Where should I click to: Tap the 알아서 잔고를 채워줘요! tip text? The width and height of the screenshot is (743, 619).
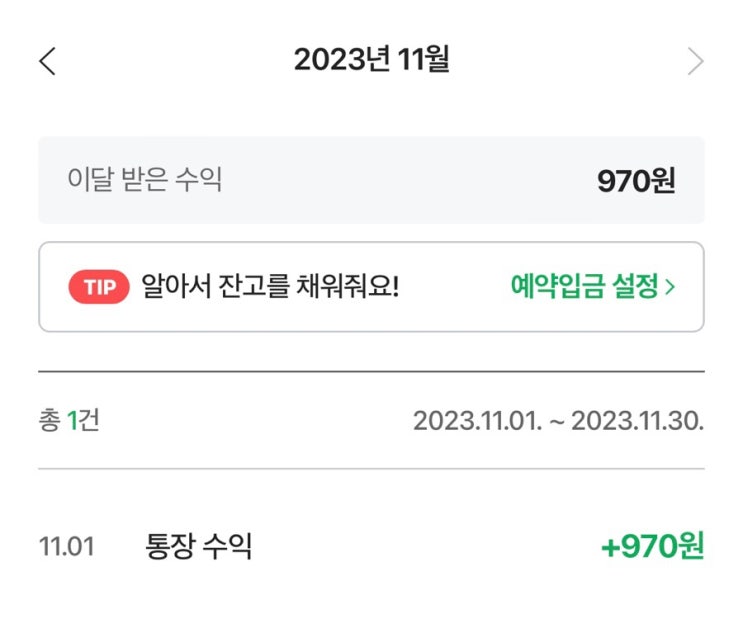tap(270, 288)
